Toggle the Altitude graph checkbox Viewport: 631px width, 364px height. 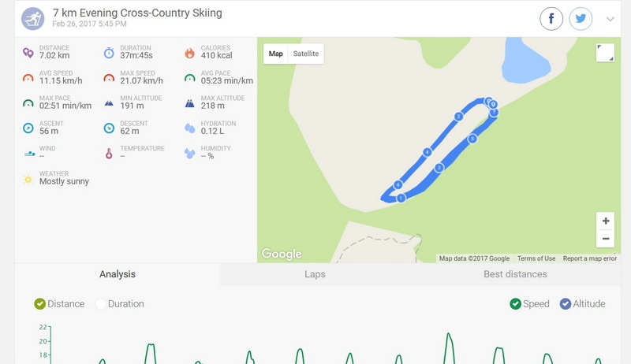pyautogui.click(x=566, y=304)
